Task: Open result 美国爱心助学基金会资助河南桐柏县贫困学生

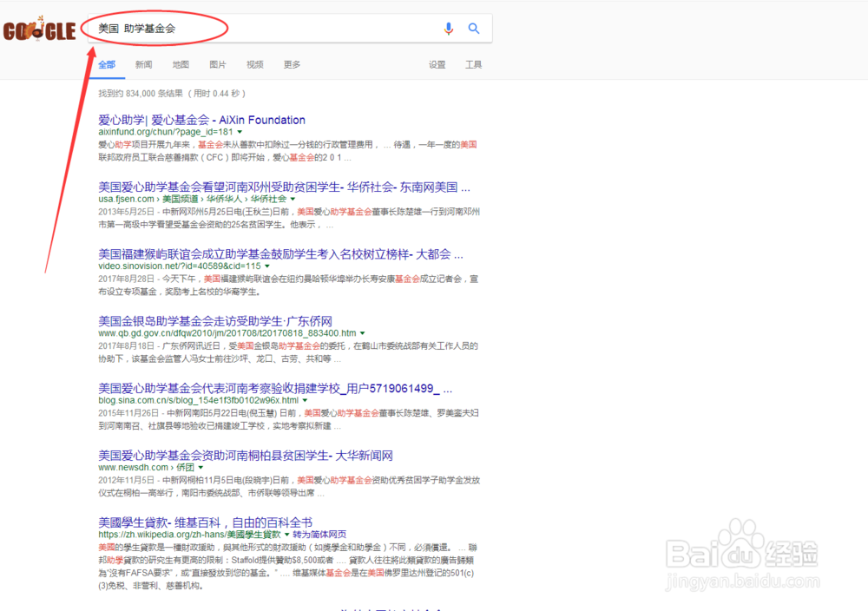Action: point(246,456)
